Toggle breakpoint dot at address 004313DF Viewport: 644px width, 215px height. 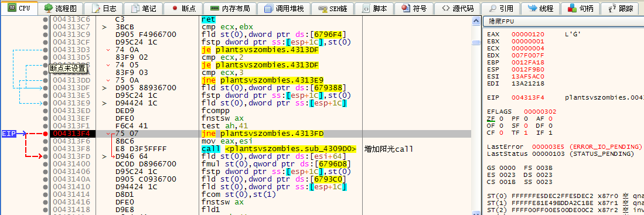45,88
